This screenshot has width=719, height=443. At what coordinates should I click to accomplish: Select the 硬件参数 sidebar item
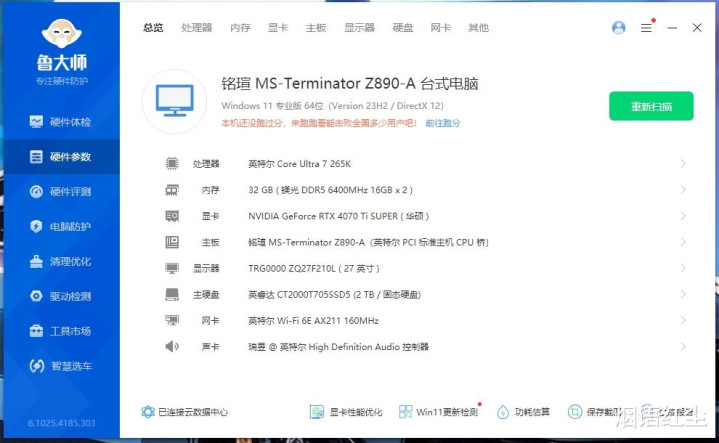(x=61, y=157)
